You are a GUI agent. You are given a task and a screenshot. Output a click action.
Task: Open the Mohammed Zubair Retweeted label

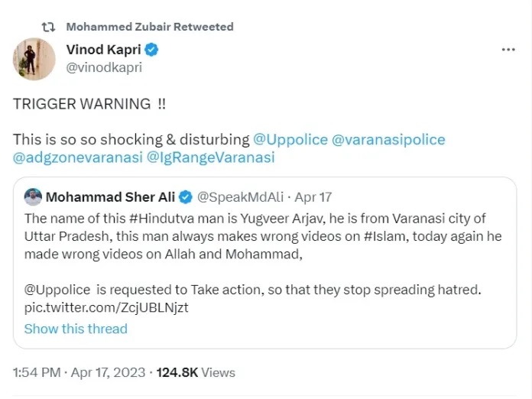[x=150, y=27]
